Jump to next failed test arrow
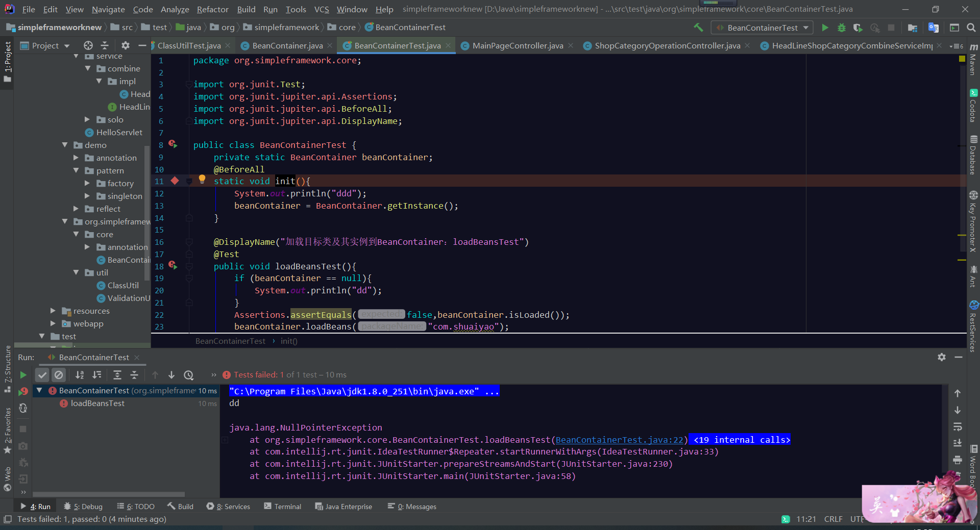980x530 pixels. 171,375
